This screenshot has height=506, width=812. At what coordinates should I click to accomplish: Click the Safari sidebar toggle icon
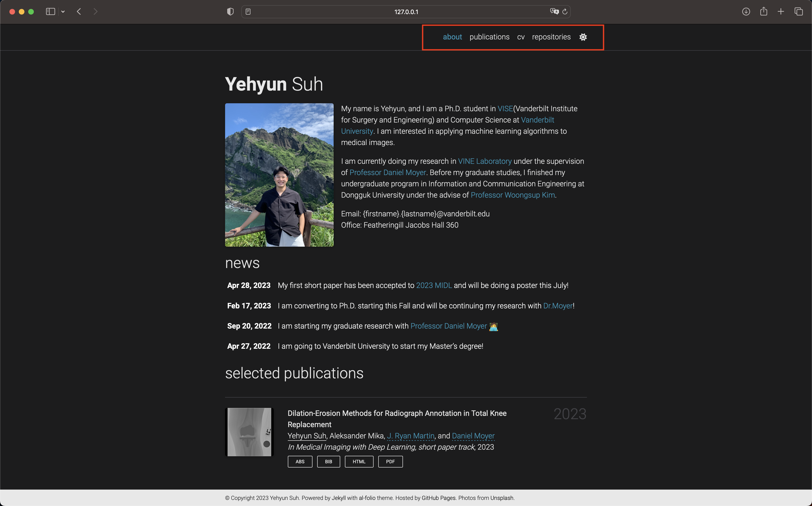coord(50,12)
